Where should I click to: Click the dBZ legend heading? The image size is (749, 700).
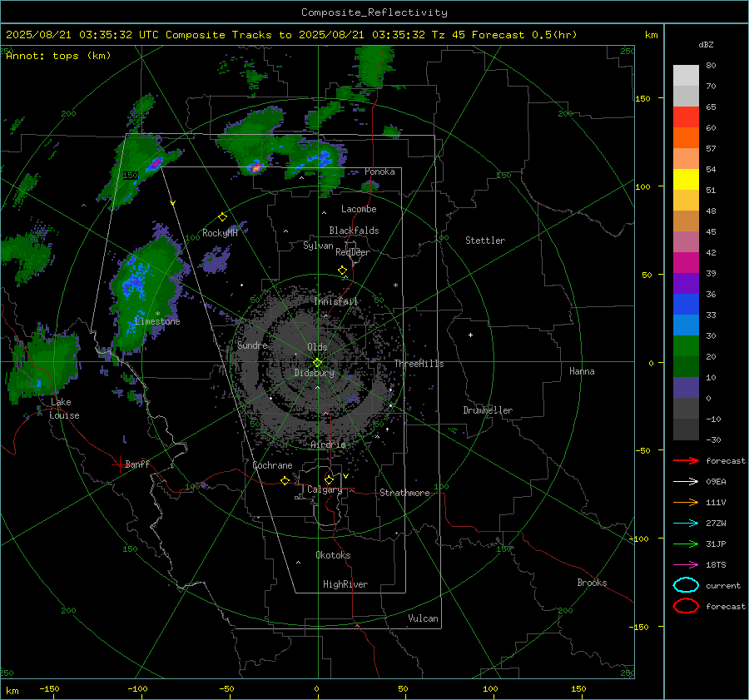[x=706, y=44]
